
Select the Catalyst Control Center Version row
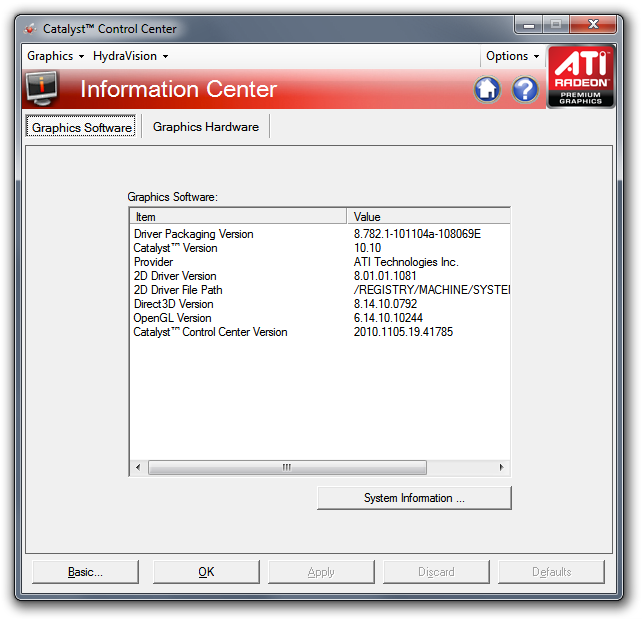(320, 332)
